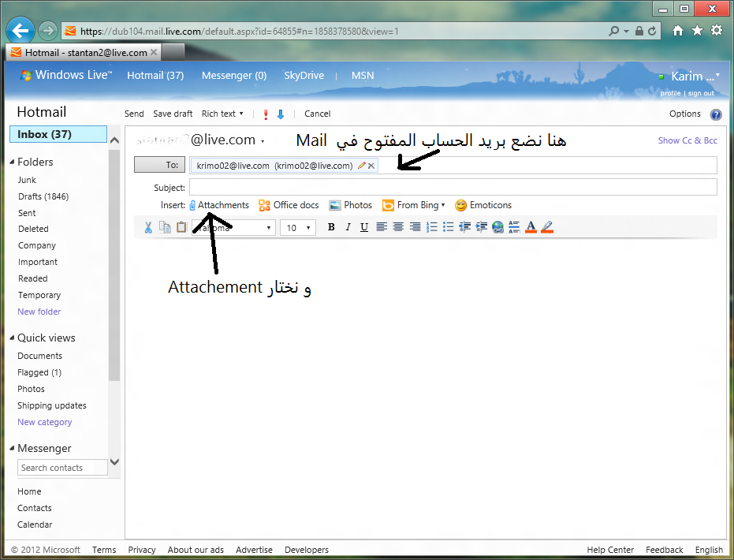734x560 pixels.
Task: Click the Search contacts field
Action: 63,467
